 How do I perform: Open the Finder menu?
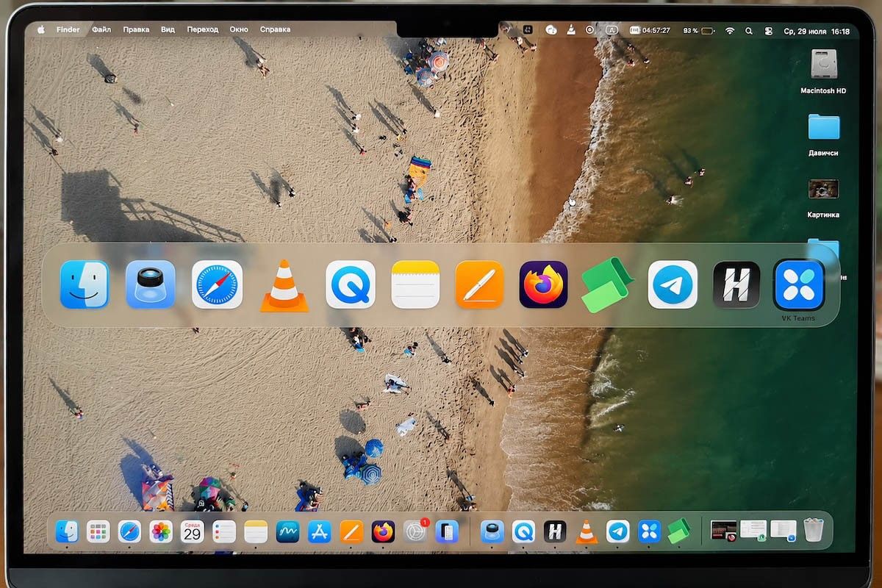pyautogui.click(x=68, y=29)
